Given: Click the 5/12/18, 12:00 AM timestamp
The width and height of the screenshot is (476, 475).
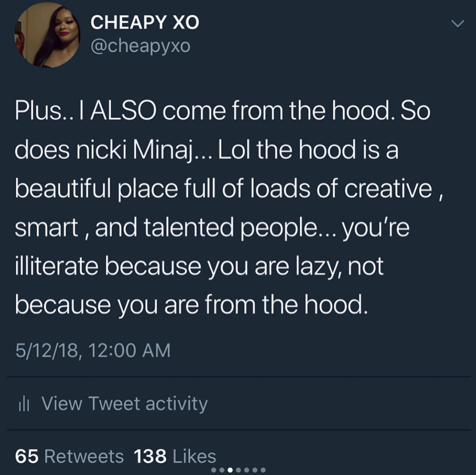Looking at the screenshot, I should pyautogui.click(x=93, y=350).
